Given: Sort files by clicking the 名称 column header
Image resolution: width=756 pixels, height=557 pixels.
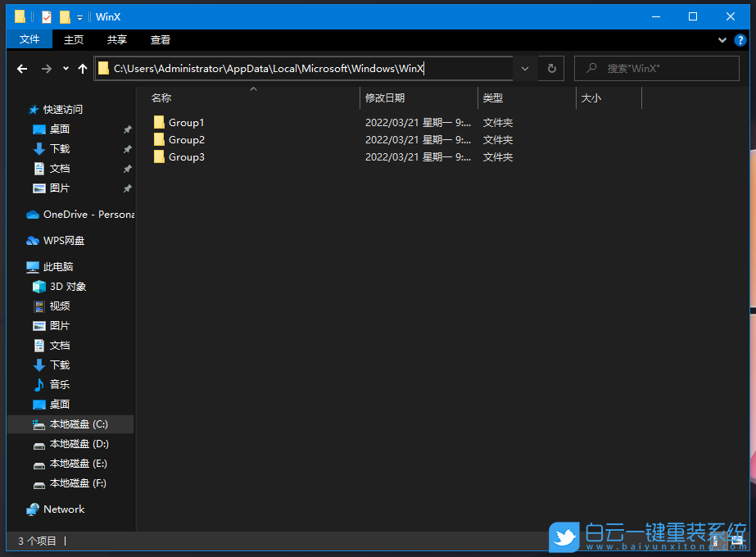Looking at the screenshot, I should [x=161, y=97].
